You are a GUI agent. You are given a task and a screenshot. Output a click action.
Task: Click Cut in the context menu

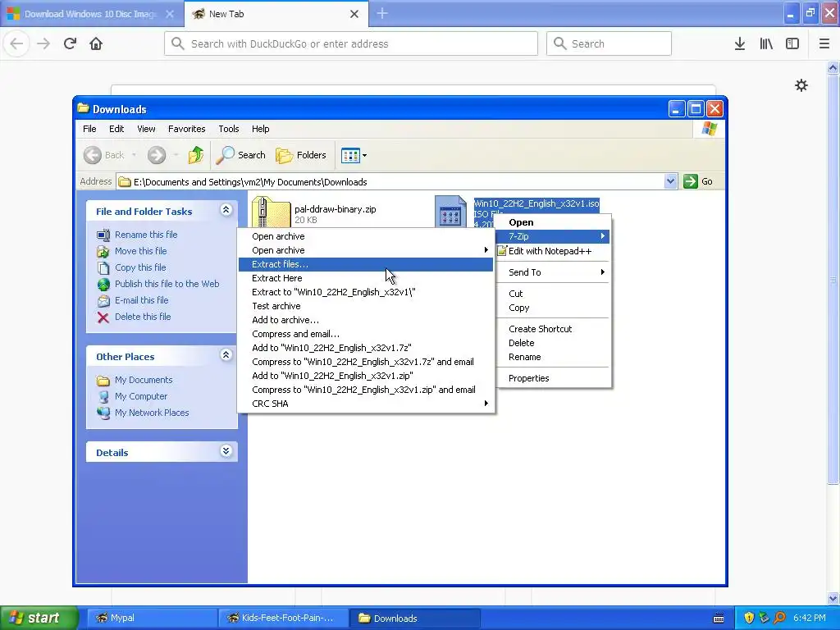(x=554, y=294)
